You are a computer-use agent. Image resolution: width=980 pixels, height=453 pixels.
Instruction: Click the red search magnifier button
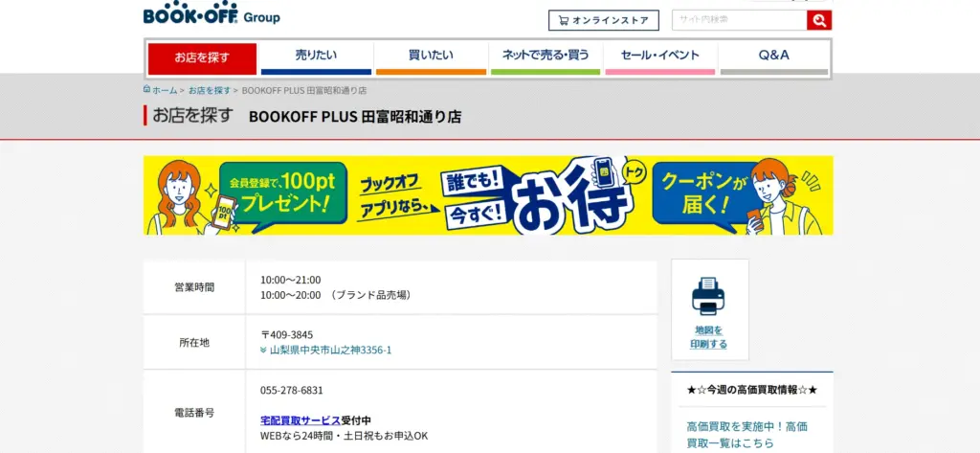[x=819, y=20]
